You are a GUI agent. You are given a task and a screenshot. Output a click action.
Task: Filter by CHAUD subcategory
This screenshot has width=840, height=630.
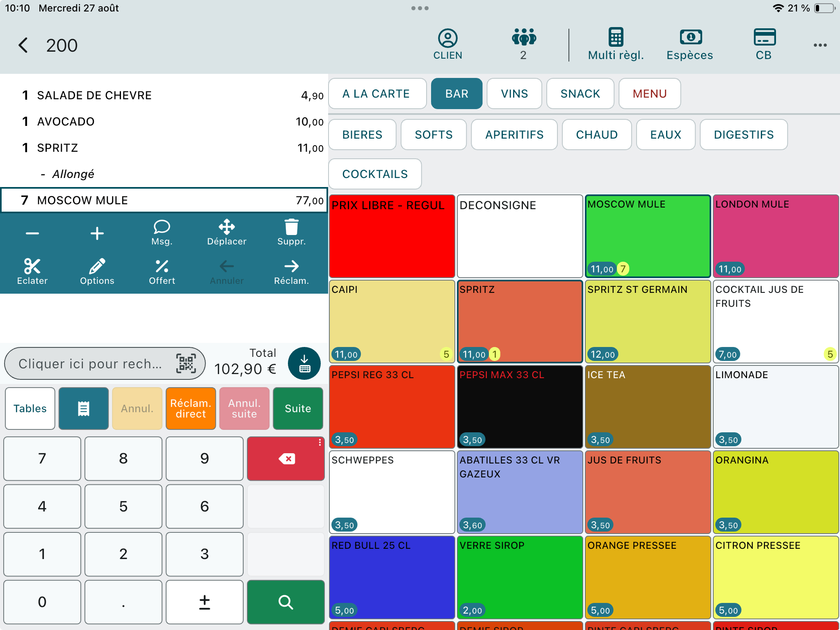(597, 135)
